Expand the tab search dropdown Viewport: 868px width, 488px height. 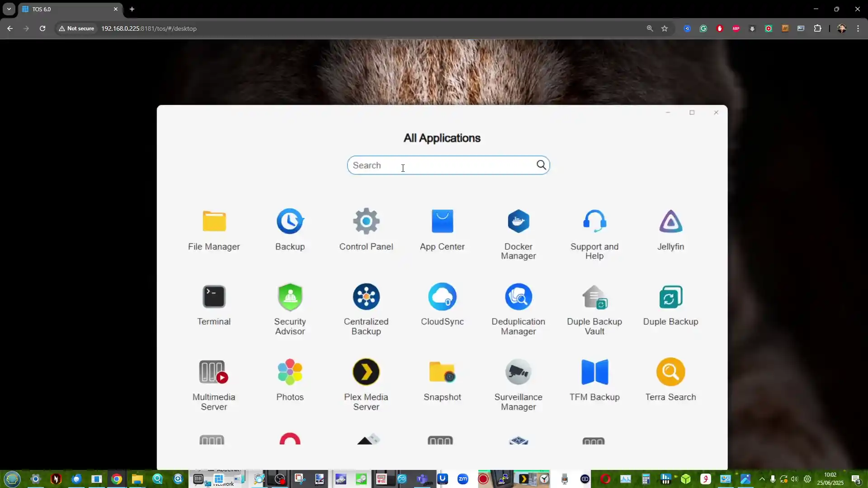click(x=9, y=9)
